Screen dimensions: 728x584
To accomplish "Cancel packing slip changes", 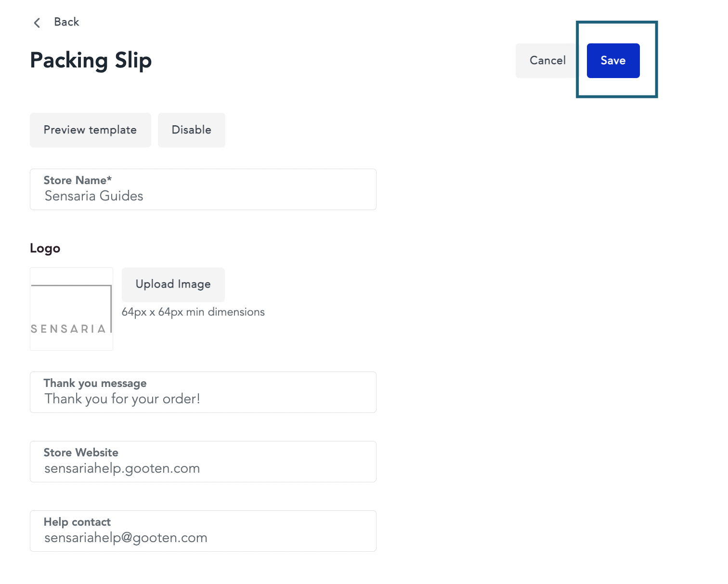I will point(547,61).
